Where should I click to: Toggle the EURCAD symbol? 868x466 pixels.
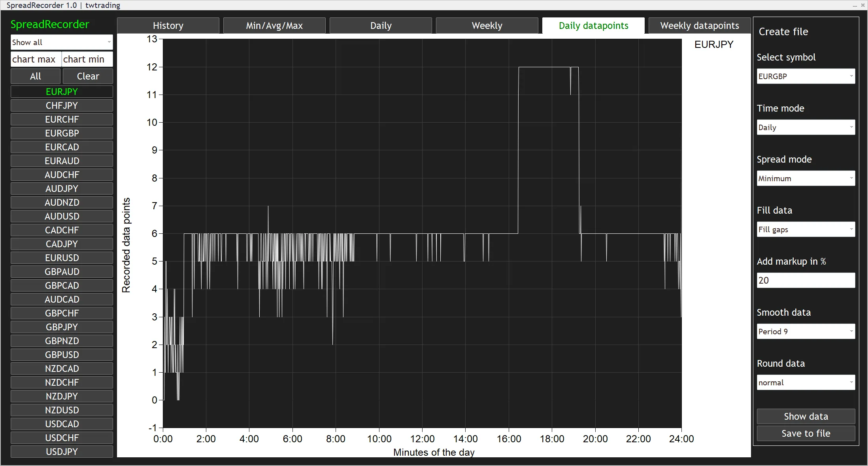tap(62, 147)
